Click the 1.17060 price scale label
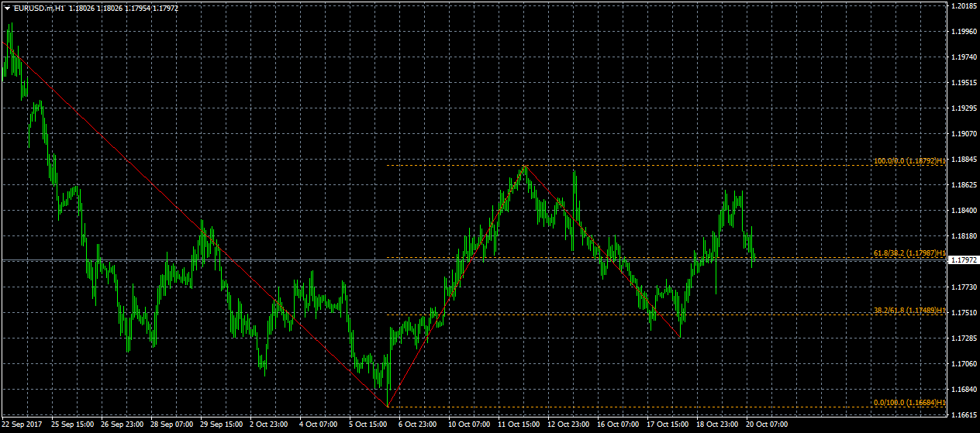The height and width of the screenshot is (433, 980). click(964, 364)
